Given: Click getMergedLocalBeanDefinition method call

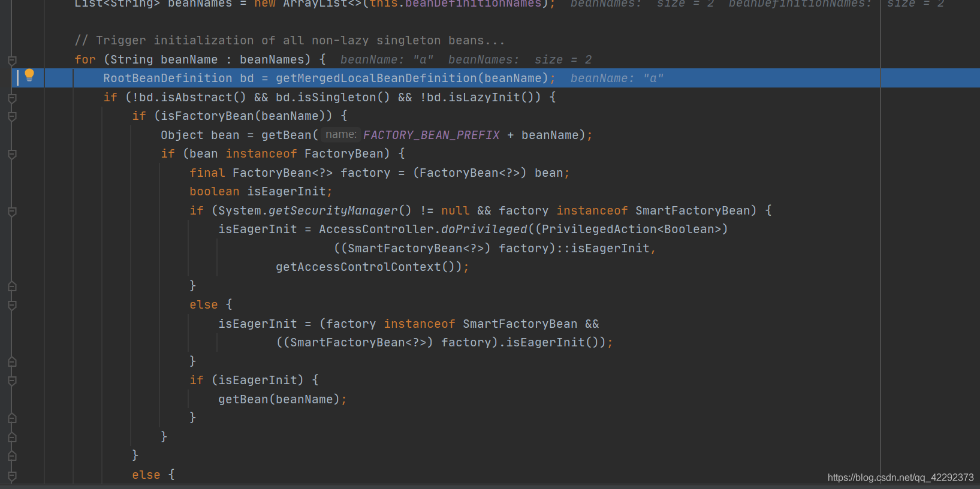Looking at the screenshot, I should [376, 79].
